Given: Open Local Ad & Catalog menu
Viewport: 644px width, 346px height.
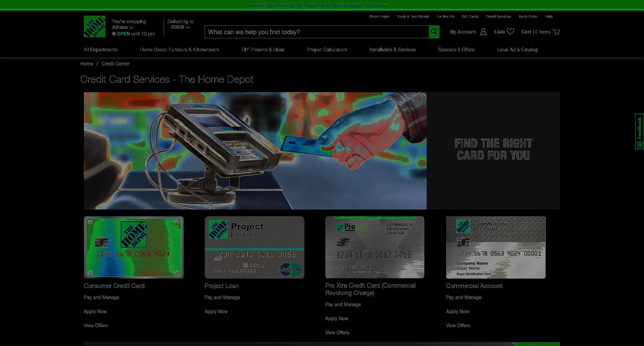Looking at the screenshot, I should tap(517, 50).
